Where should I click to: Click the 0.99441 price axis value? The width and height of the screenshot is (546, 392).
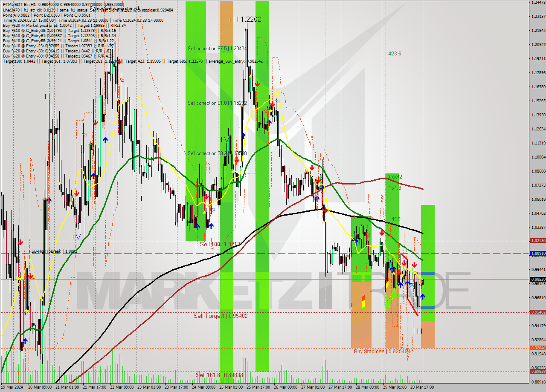point(538,270)
